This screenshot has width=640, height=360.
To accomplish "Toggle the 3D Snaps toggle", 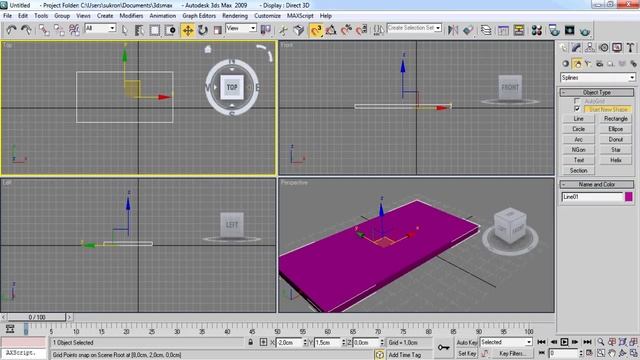I will 316,30.
